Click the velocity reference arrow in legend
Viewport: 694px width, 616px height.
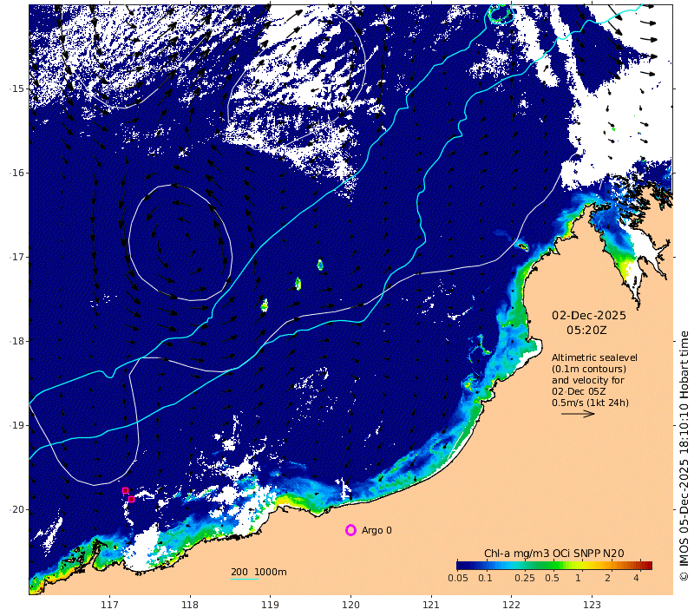(x=578, y=414)
